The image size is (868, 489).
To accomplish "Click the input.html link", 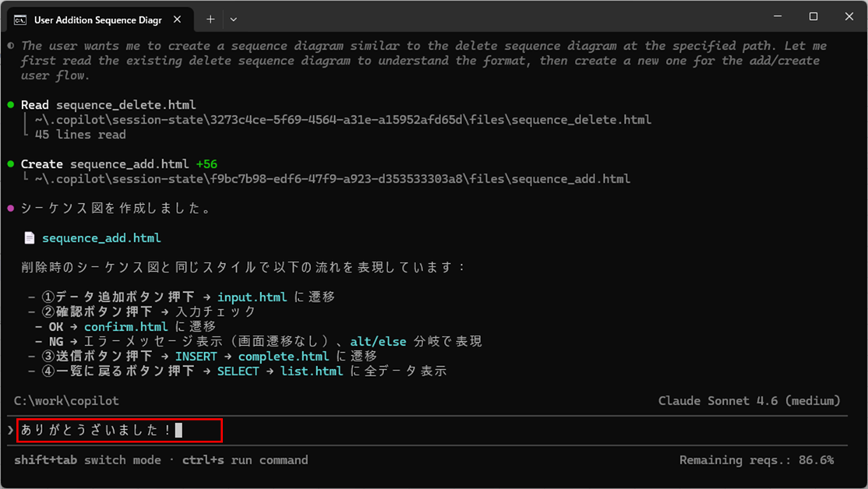I will 253,297.
